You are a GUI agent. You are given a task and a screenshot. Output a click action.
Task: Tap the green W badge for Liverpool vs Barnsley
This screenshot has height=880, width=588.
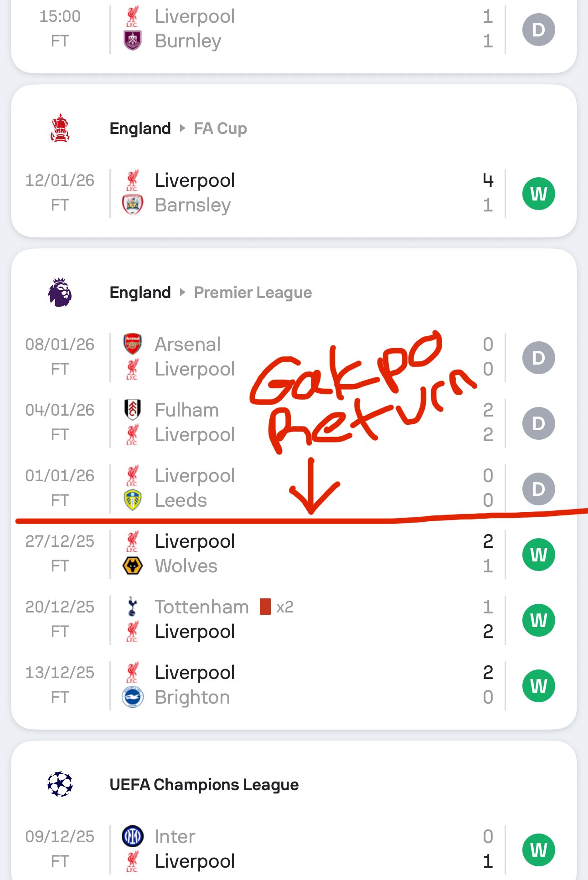538,194
